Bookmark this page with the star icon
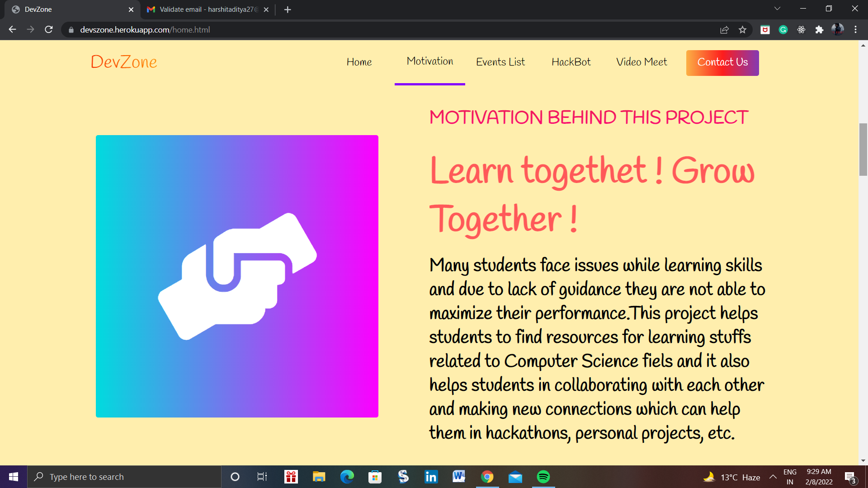Viewport: 868px width, 488px height. (742, 30)
